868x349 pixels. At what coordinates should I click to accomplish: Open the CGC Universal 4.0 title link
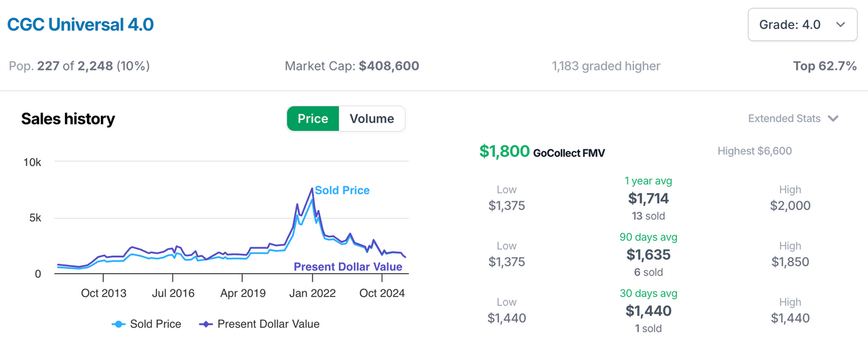click(x=80, y=25)
